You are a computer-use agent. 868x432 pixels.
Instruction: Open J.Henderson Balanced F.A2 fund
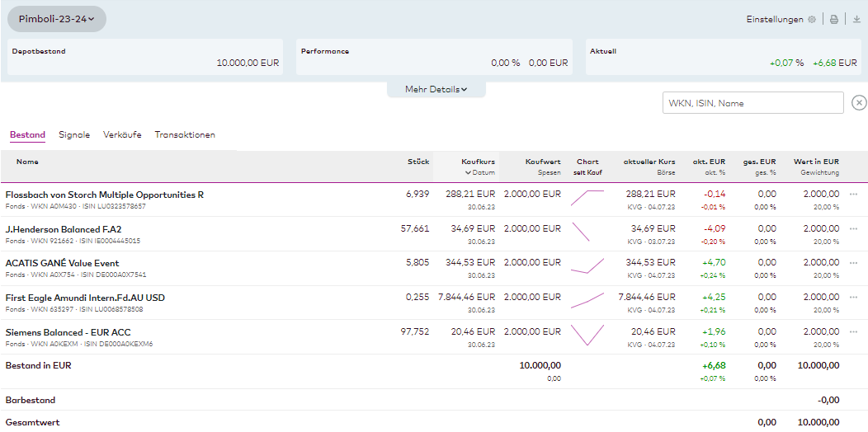click(x=63, y=229)
